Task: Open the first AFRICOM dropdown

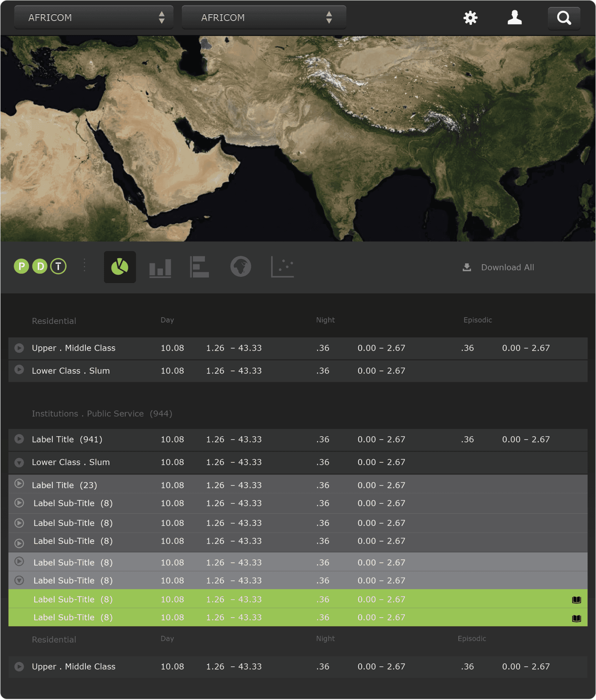Action: (94, 18)
